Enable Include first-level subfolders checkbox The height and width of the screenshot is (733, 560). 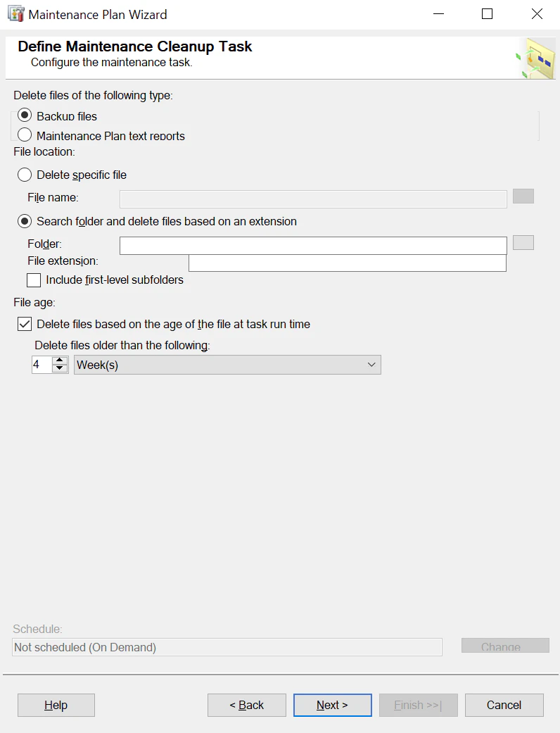click(34, 280)
